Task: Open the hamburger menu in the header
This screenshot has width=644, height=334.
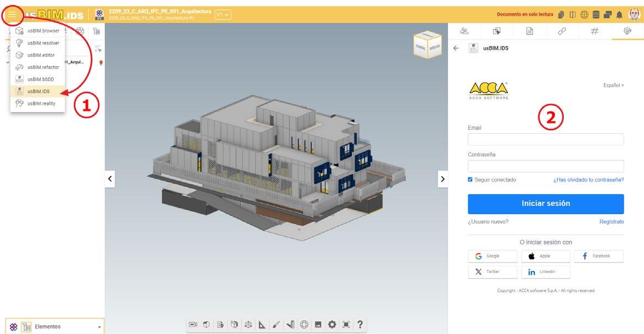Action: [12, 15]
